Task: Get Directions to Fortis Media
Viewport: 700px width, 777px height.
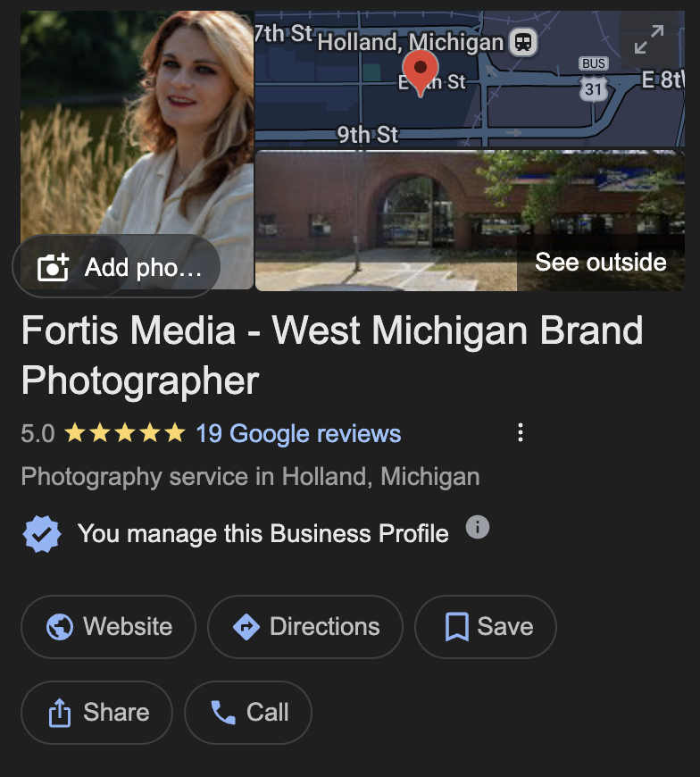Action: point(305,626)
